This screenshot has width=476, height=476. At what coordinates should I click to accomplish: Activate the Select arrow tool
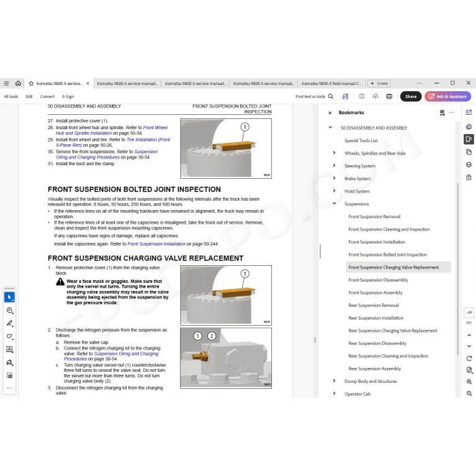(10, 297)
